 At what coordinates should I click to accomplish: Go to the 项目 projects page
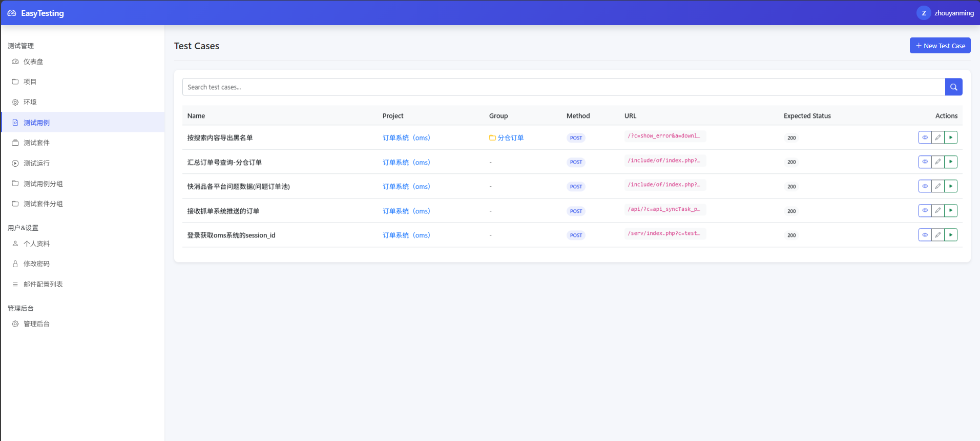(x=82, y=82)
